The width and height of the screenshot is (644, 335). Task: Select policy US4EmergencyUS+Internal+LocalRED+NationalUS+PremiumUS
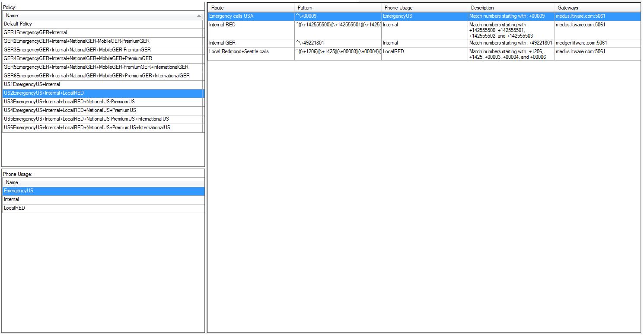pos(103,111)
